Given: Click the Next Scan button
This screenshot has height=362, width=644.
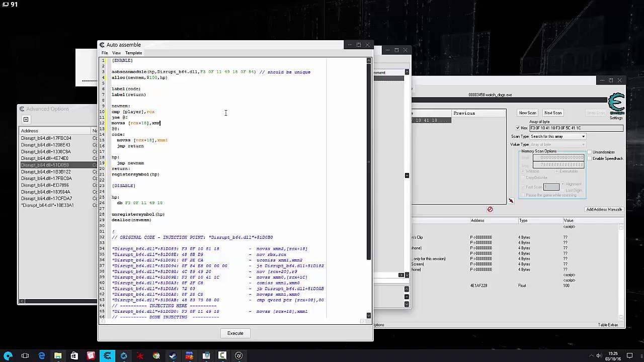Looking at the screenshot, I should point(553,113).
